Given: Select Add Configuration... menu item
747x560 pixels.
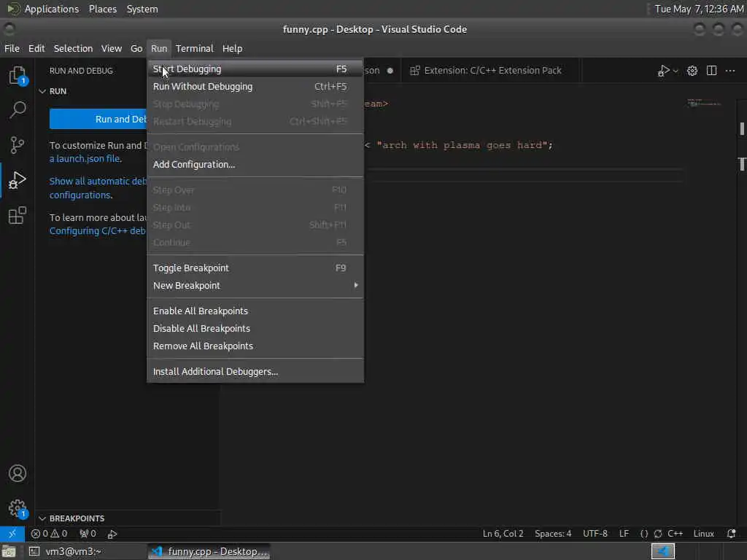Looking at the screenshot, I should [x=255, y=164].
